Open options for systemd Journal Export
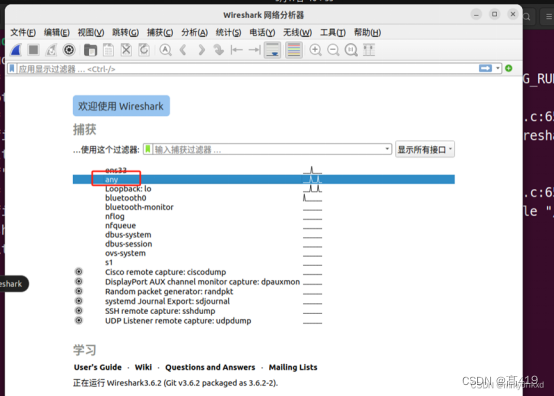This screenshot has width=554, height=396. pyautogui.click(x=79, y=301)
